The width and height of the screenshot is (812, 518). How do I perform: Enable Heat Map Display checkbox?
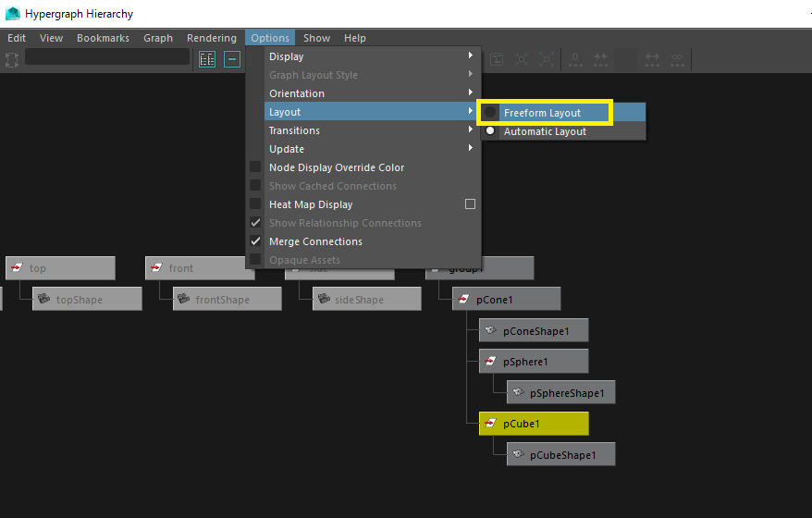pos(255,204)
